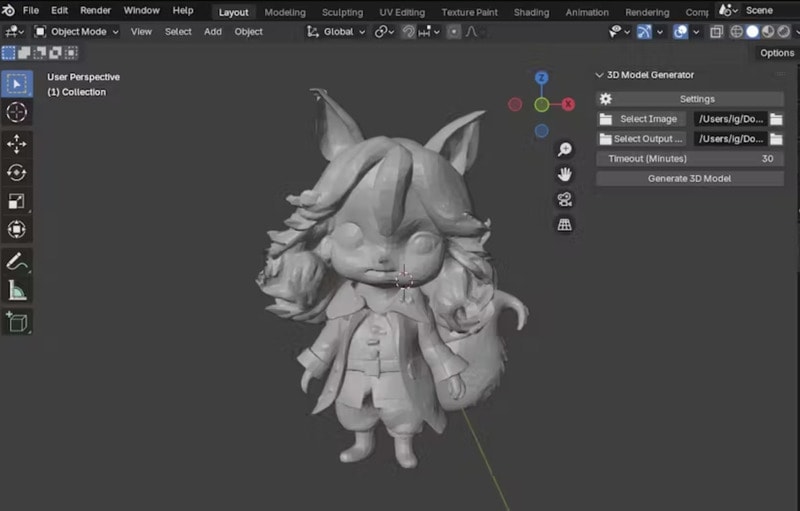The height and width of the screenshot is (511, 800).
Task: Open the Render menu
Action: click(95, 10)
